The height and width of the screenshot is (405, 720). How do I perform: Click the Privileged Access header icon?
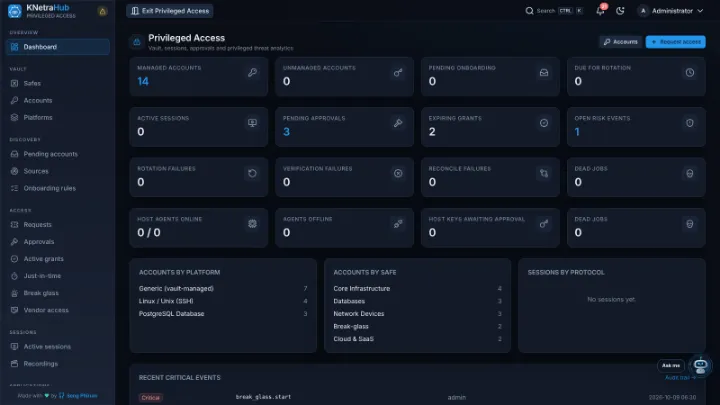click(137, 42)
